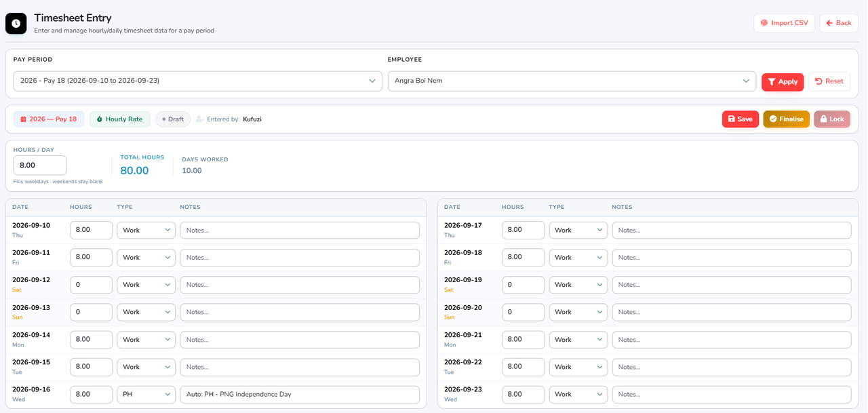
Task: Click the clock icon beside Timesheet Entry
Action: [x=16, y=23]
